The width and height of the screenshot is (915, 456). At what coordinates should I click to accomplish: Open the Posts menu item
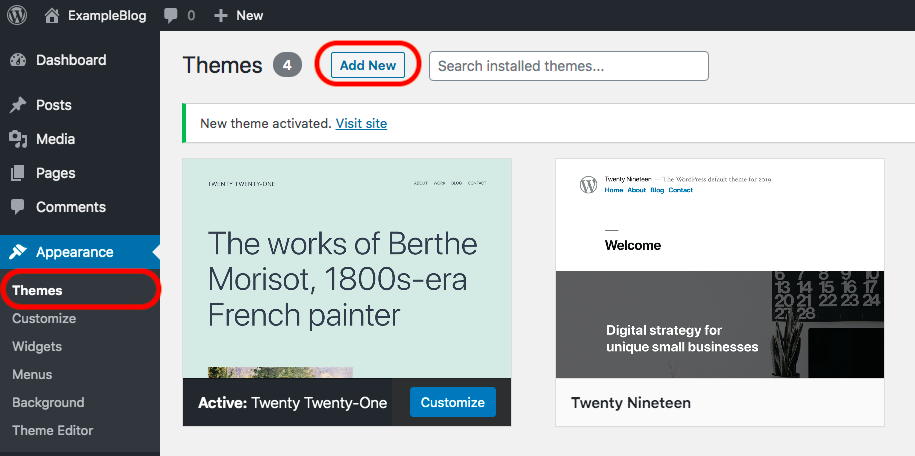54,105
